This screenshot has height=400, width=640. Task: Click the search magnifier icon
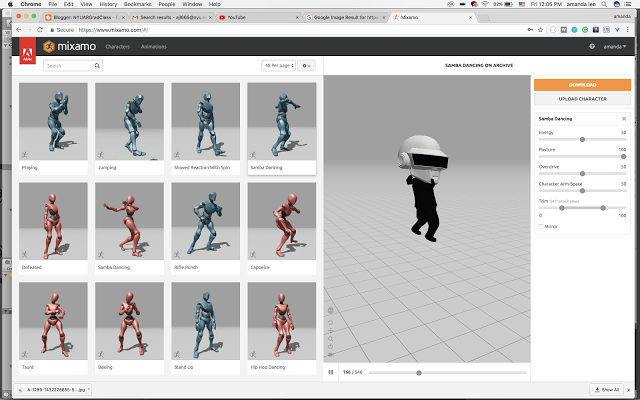(x=97, y=65)
